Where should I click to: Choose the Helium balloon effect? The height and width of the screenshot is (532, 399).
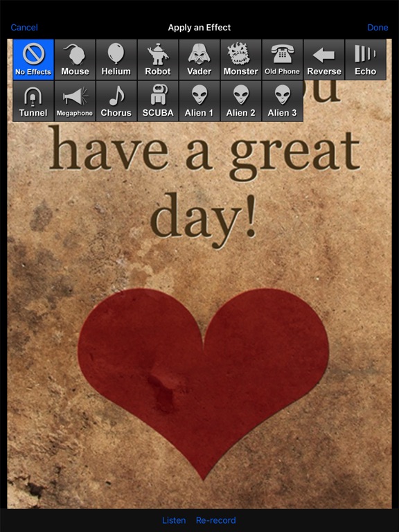pos(116,60)
